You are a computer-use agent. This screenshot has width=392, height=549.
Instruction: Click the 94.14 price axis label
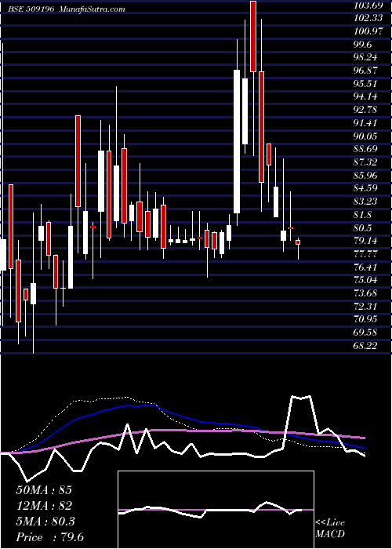point(365,96)
